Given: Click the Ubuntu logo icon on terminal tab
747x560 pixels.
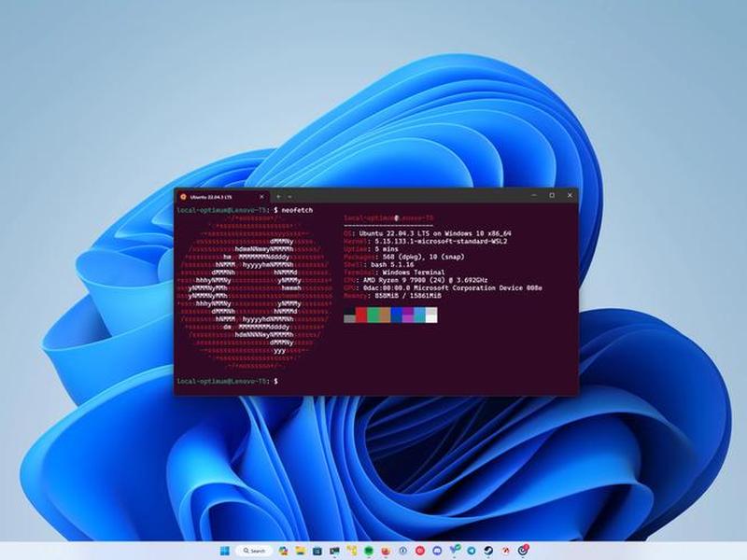Looking at the screenshot, I should click(x=183, y=197).
